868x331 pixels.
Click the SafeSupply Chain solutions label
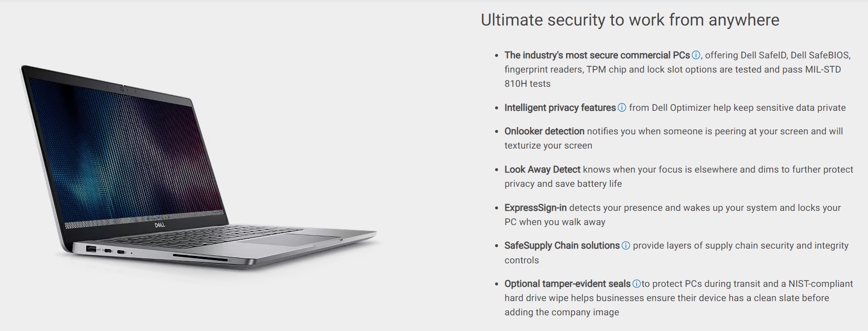pyautogui.click(x=562, y=246)
